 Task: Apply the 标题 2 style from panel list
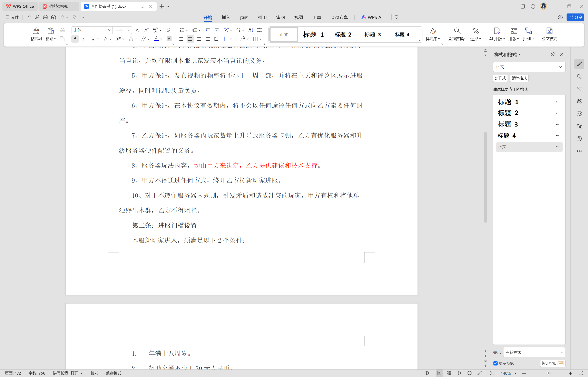pyautogui.click(x=508, y=113)
